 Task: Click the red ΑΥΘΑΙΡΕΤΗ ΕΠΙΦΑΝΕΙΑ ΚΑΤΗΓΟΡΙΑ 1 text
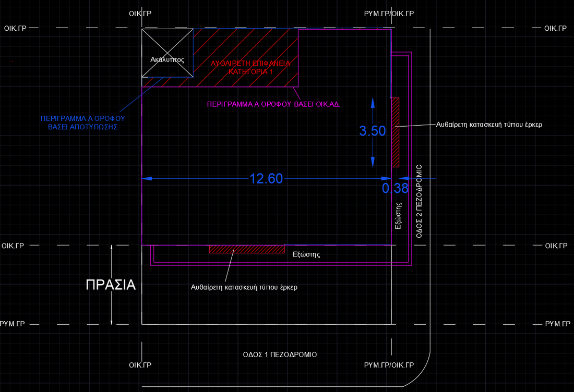(250, 67)
